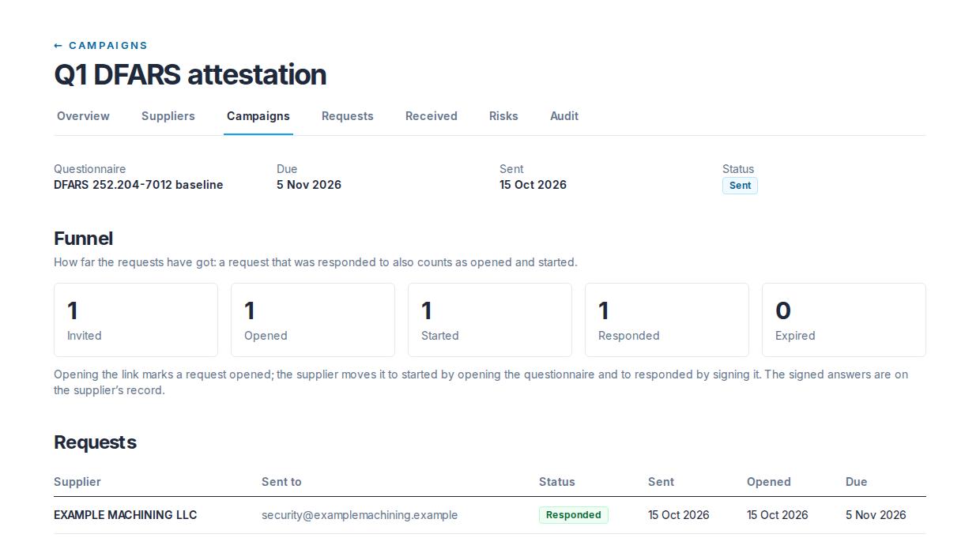This screenshot has height=553, width=980.
Task: Select the Campaigns tab
Action: click(x=258, y=116)
